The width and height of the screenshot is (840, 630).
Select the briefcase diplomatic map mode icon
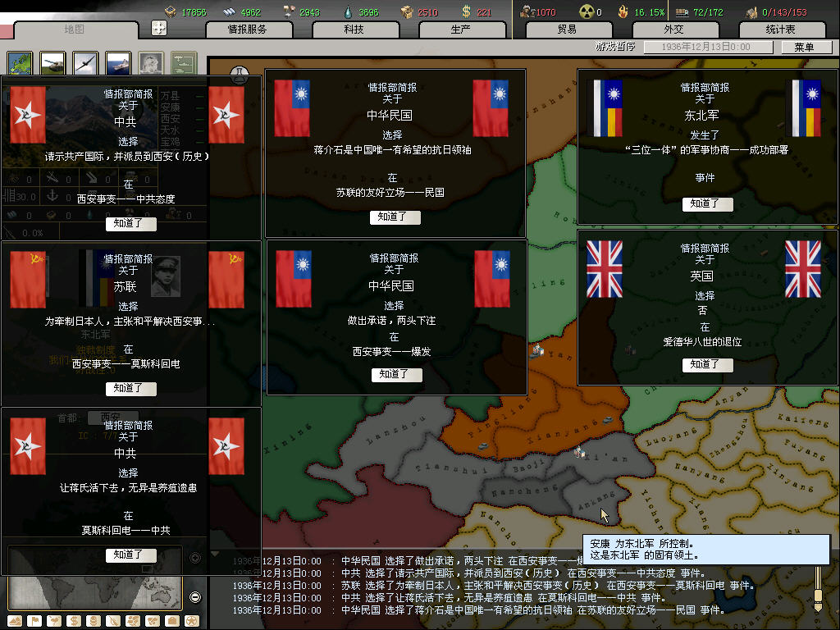[x=172, y=621]
